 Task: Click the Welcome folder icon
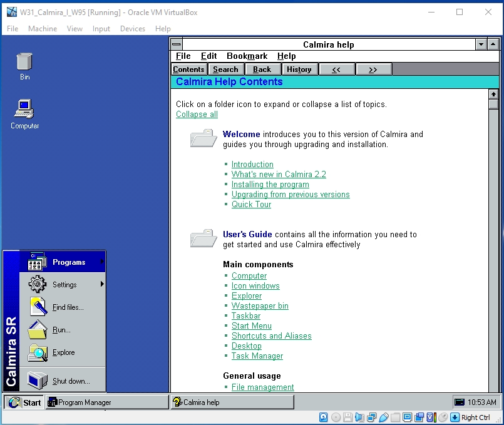tap(203, 138)
